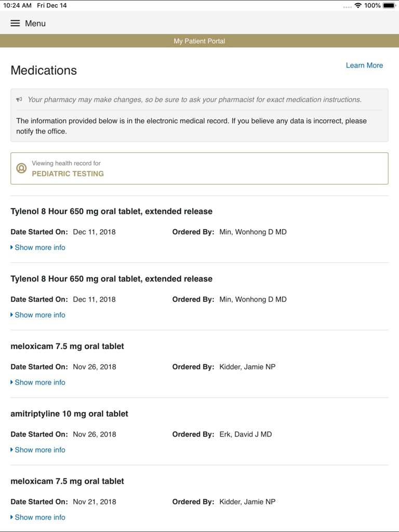Tap the battery icon in the status bar
Screen dimensions: 399x532
pyautogui.click(x=385, y=5)
